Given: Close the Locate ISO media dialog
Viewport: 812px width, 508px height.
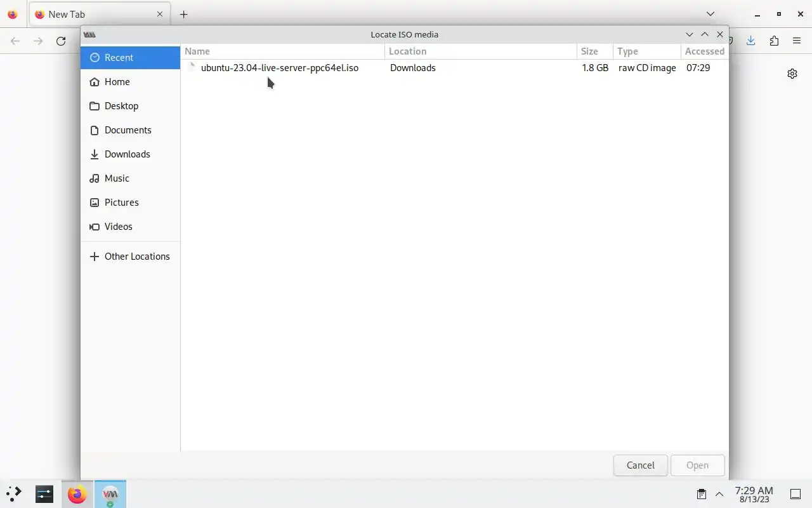Looking at the screenshot, I should coord(719,34).
